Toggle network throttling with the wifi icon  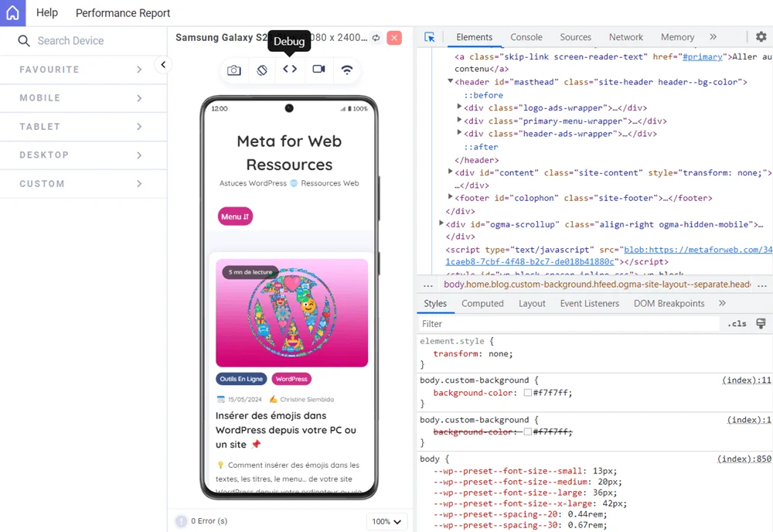(x=347, y=70)
